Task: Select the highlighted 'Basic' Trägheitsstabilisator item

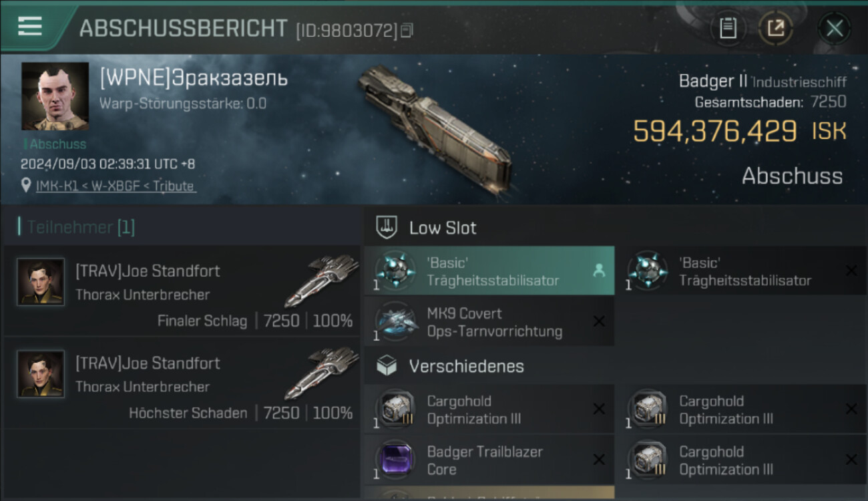Action: point(489,271)
